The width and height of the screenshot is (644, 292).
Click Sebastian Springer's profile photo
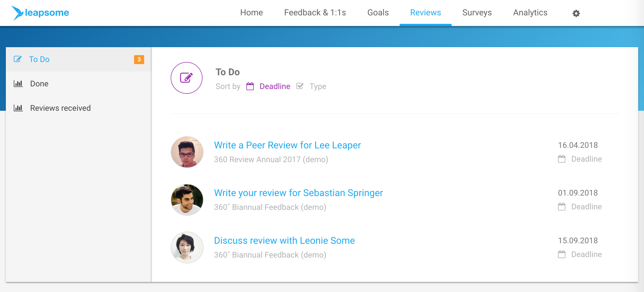pyautogui.click(x=187, y=200)
